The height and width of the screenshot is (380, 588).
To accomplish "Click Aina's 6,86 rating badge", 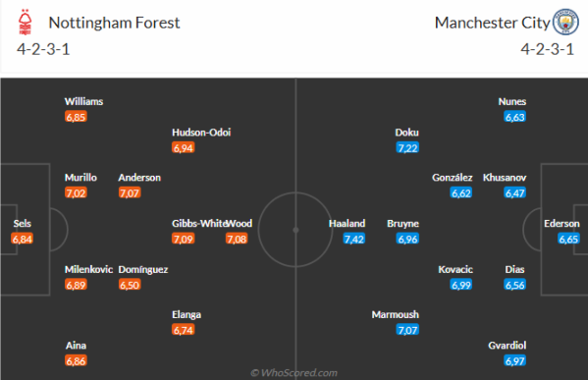I will coord(76,361).
